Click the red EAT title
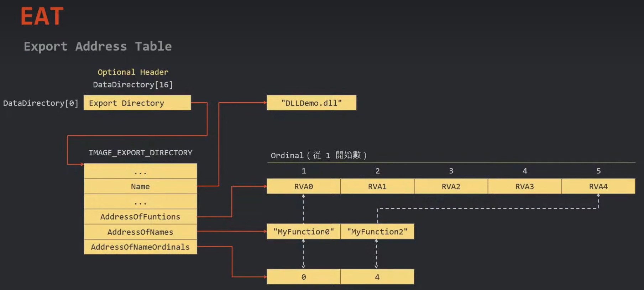The width and height of the screenshot is (644, 290). click(x=42, y=16)
